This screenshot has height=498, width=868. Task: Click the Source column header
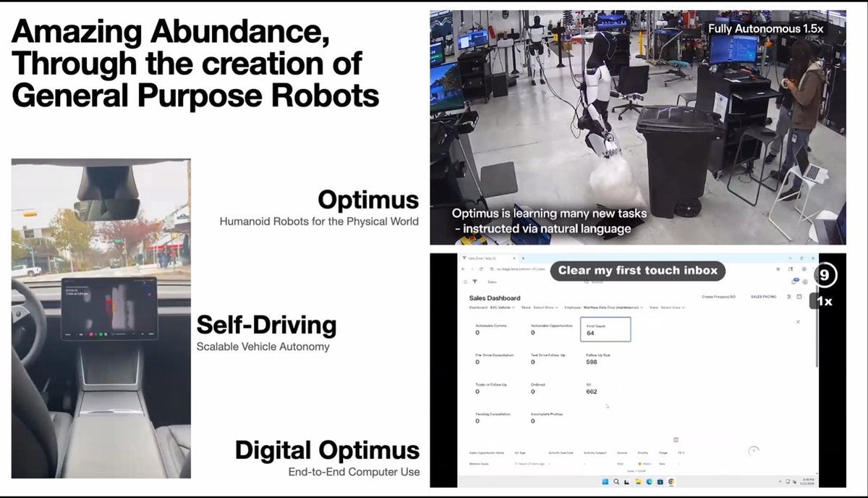point(622,453)
